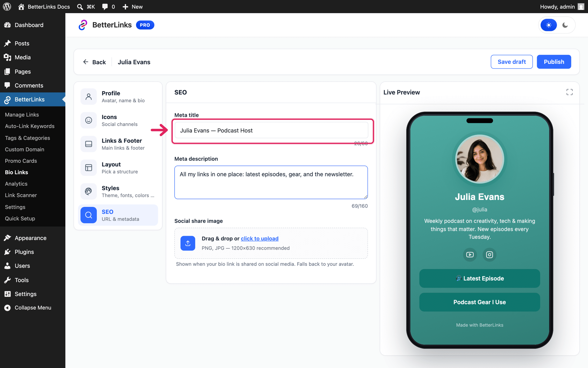The image size is (588, 368).
Task: Click the WordPress logo icon
Action: [x=7, y=6]
